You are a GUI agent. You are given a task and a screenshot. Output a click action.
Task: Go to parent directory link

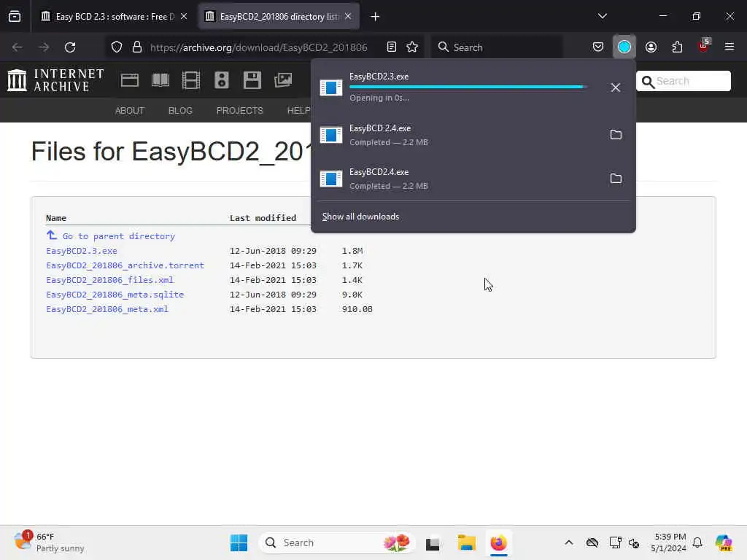coord(119,236)
